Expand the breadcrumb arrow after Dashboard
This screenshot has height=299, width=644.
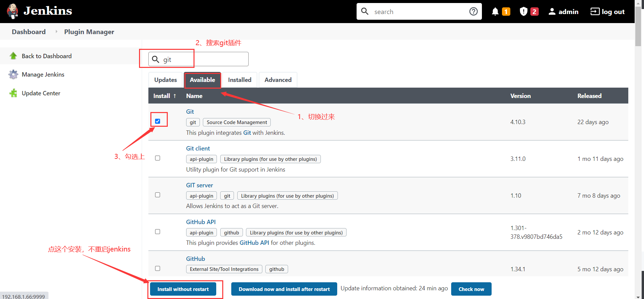[x=56, y=32]
